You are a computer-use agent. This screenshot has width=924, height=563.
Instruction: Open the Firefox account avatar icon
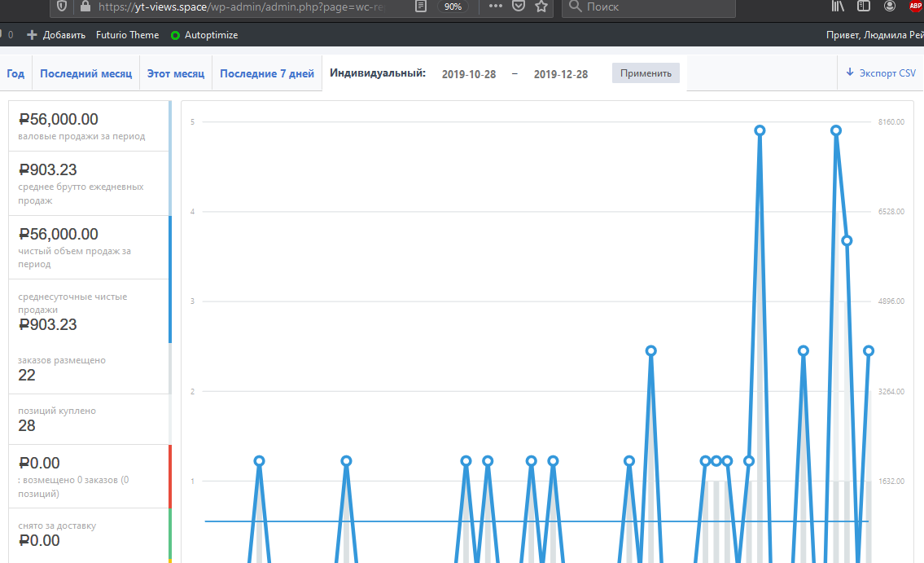tap(890, 6)
